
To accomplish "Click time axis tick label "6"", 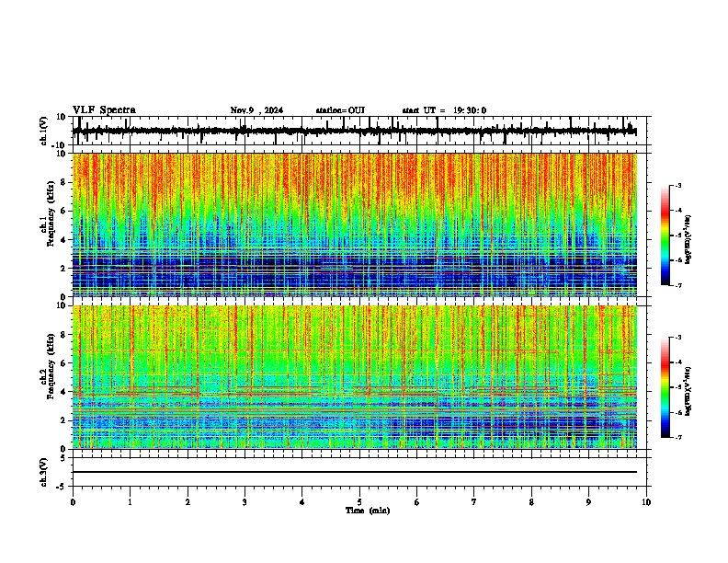I will coord(417,502).
